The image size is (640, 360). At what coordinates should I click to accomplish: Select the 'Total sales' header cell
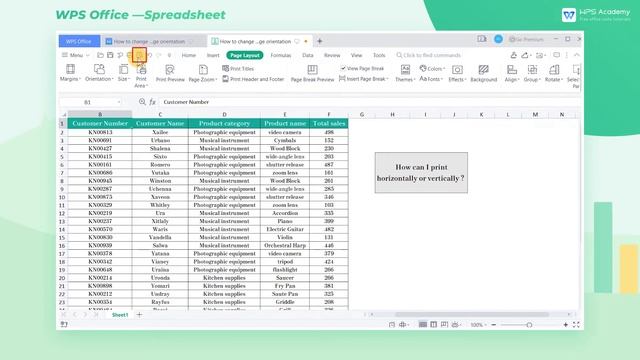click(329, 123)
